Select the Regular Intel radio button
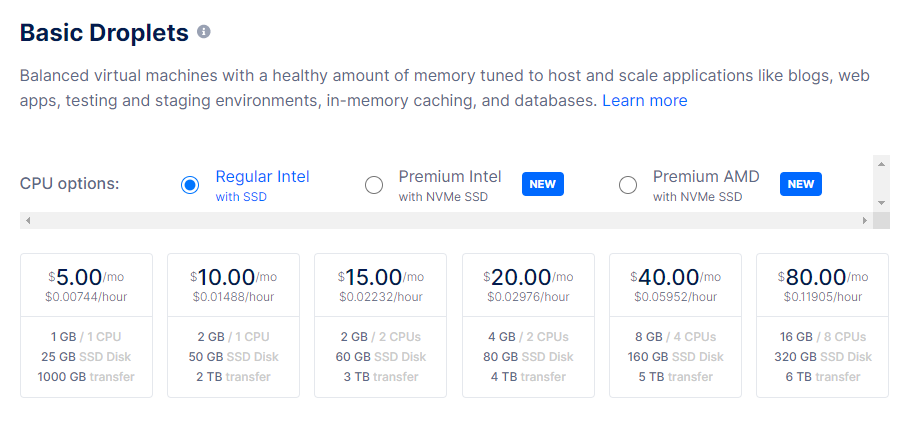The height and width of the screenshot is (425, 908). [189, 185]
